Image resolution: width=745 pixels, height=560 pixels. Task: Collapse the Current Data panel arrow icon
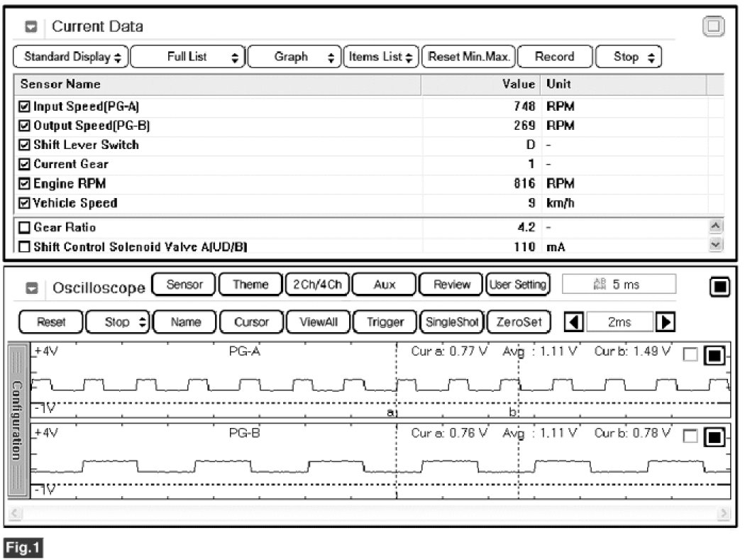(31, 28)
